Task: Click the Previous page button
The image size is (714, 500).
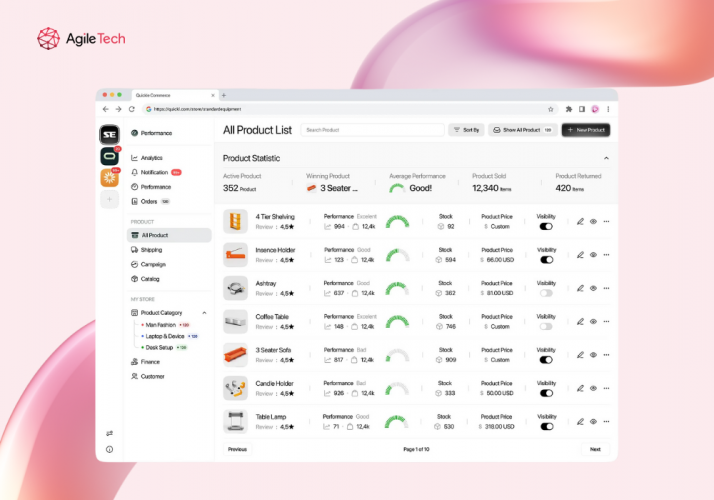Action: click(x=237, y=449)
